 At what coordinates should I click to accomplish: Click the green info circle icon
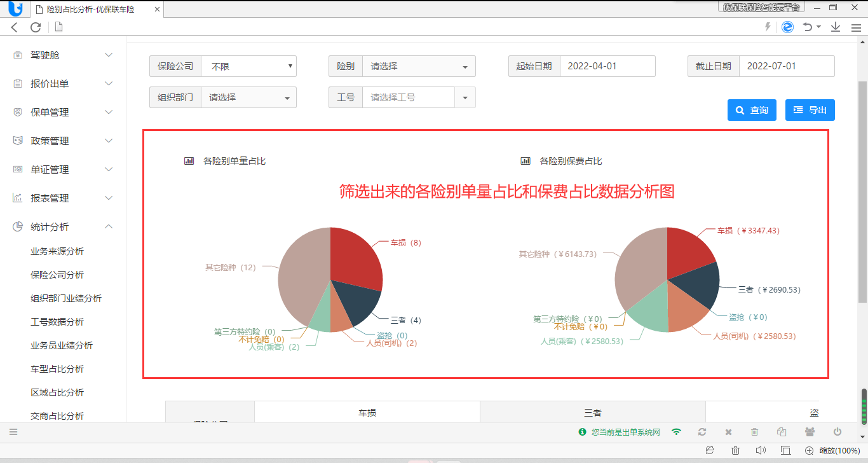(x=582, y=432)
